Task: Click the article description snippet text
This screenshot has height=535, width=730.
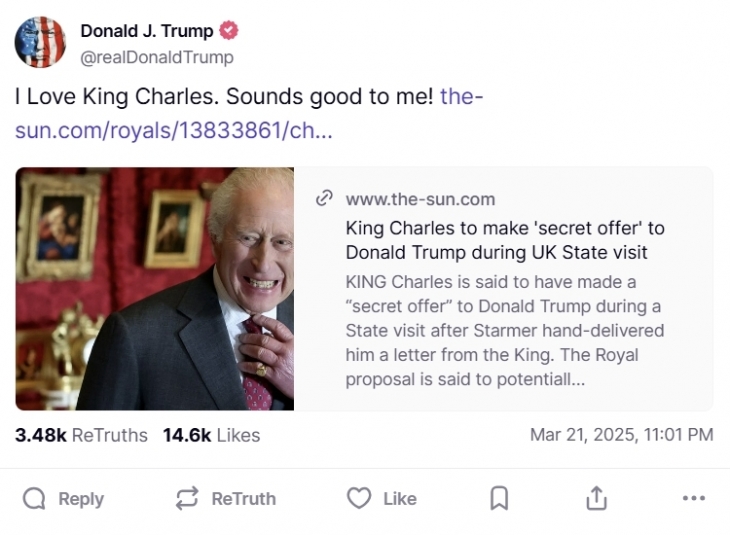Action: tap(505, 330)
